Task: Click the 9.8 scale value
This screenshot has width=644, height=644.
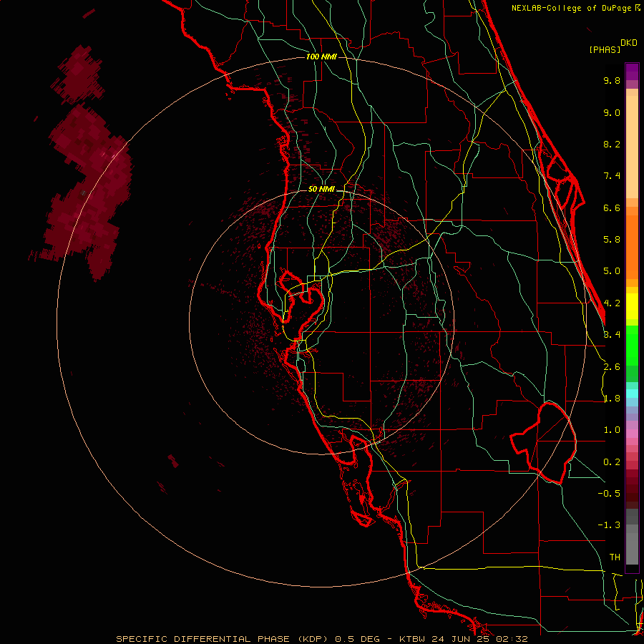Action: pos(612,80)
